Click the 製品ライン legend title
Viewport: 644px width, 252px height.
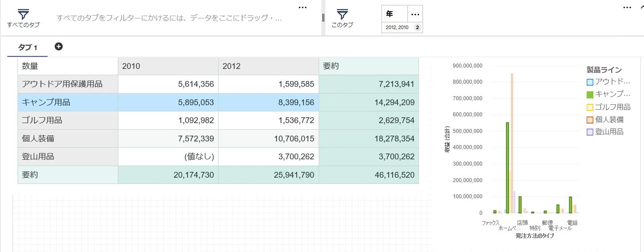pyautogui.click(x=604, y=70)
